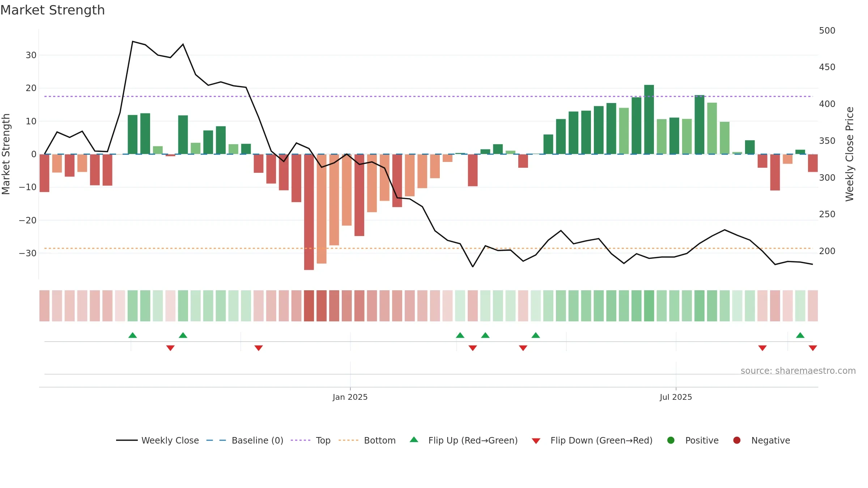Toggle Flip Up (Red→Green) legend entry
The height and width of the screenshot is (488, 868).
(464, 440)
